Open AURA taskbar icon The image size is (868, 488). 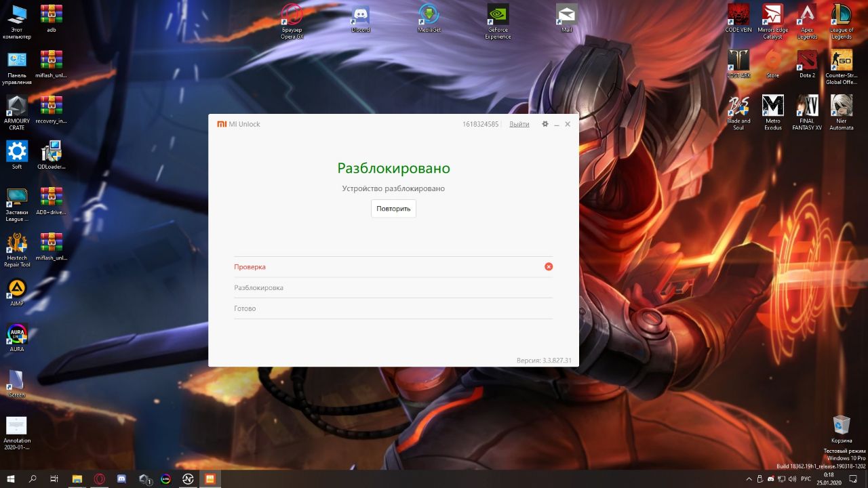pos(165,479)
